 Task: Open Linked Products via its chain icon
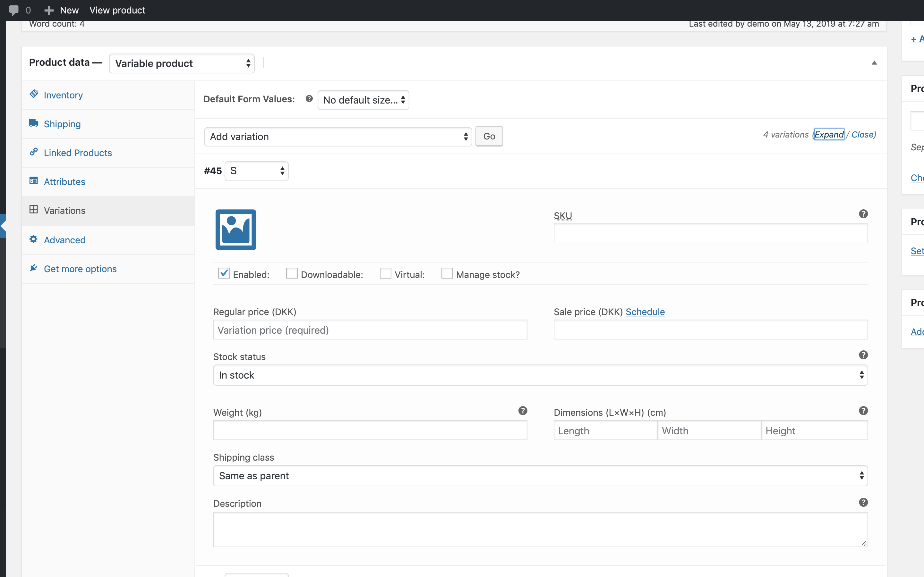pyautogui.click(x=33, y=152)
